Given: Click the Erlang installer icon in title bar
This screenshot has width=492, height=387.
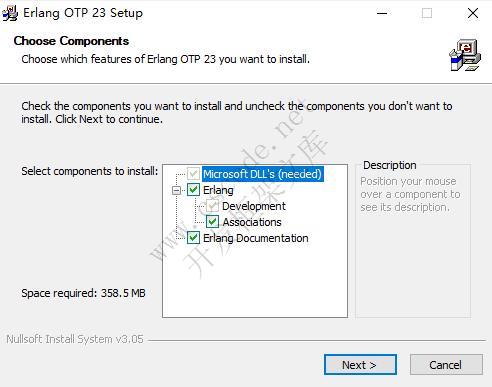Looking at the screenshot, I should click(x=10, y=13).
